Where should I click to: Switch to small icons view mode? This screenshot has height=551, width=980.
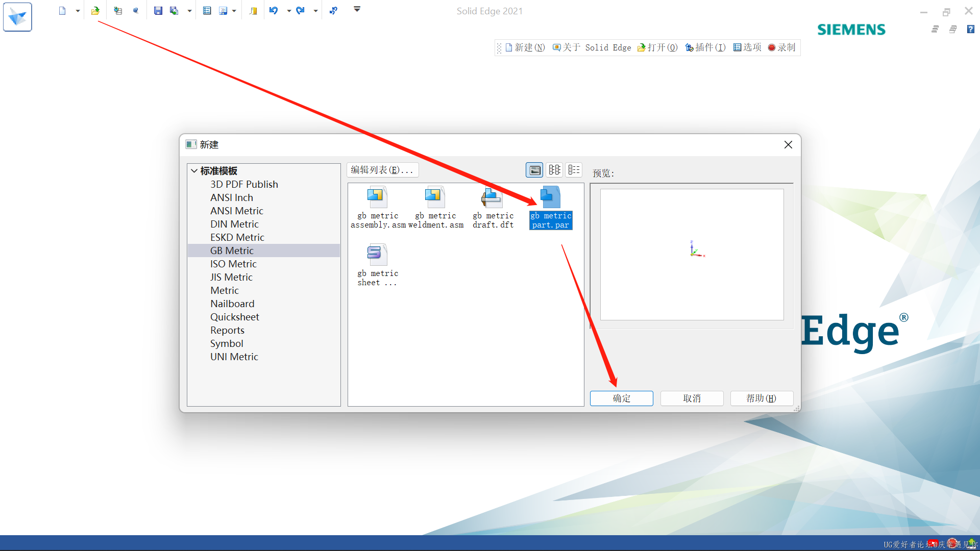pos(554,170)
